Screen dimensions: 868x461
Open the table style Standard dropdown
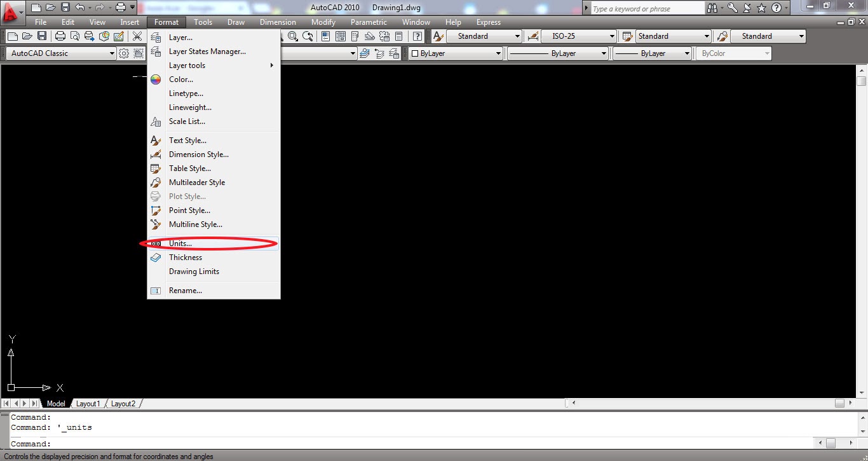point(674,36)
